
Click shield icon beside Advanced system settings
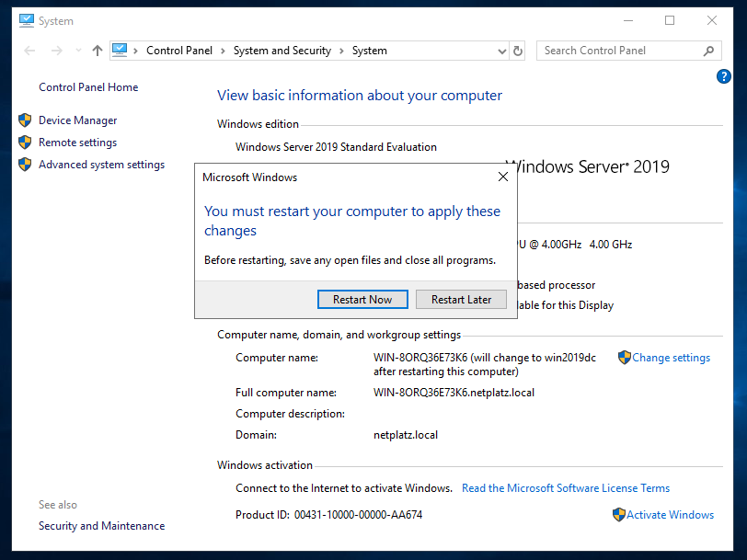[25, 164]
